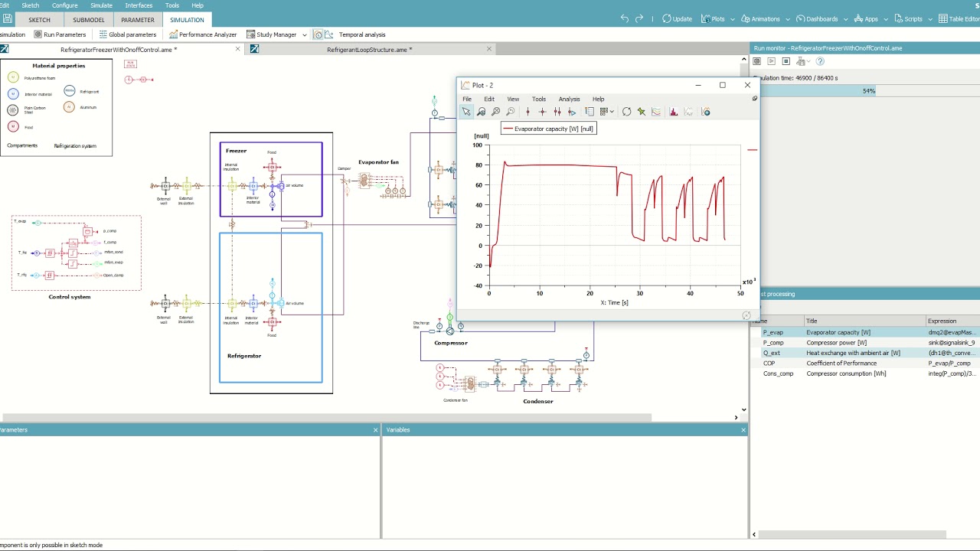Open the plot legend list icon

(590, 112)
